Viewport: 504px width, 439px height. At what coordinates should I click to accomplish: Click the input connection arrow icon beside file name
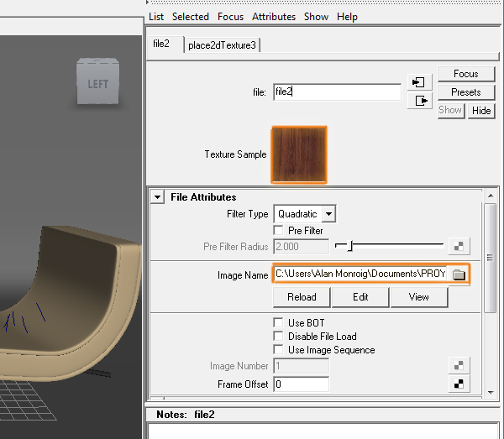(x=419, y=82)
